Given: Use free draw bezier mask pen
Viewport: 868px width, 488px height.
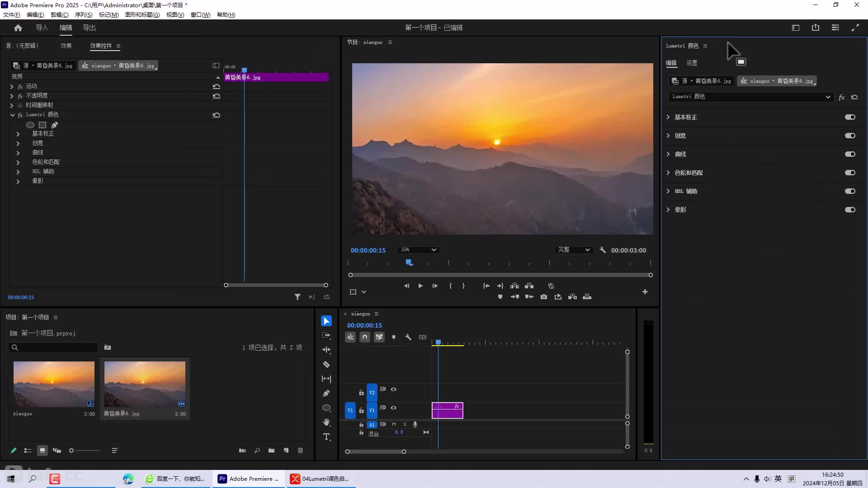Looking at the screenshot, I should click(55, 125).
